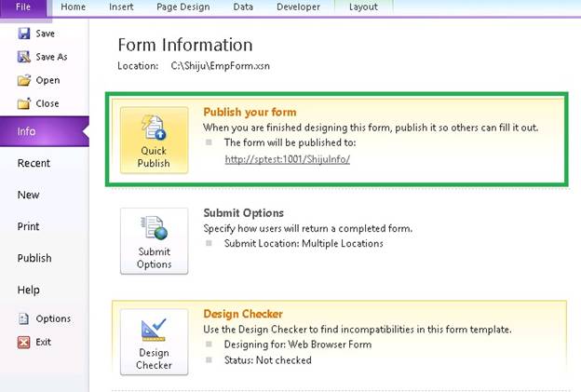581x392 pixels.
Task: Open the Developer ribbon tab
Action: coord(298,7)
